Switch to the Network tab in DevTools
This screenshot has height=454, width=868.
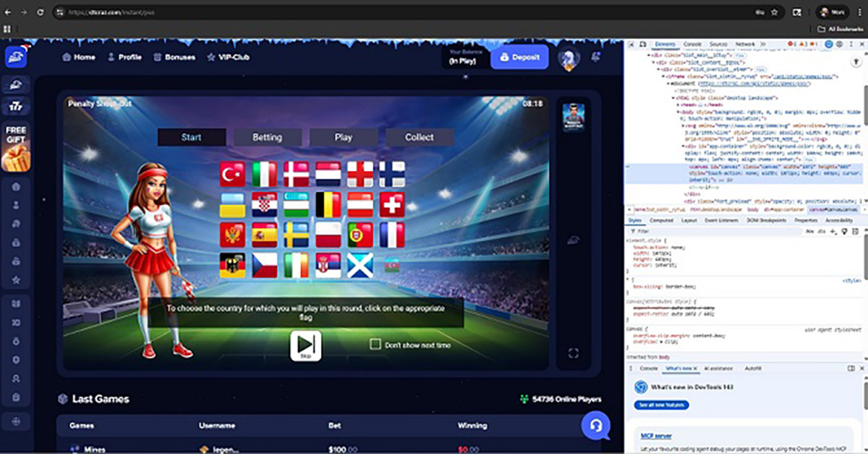[x=744, y=44]
